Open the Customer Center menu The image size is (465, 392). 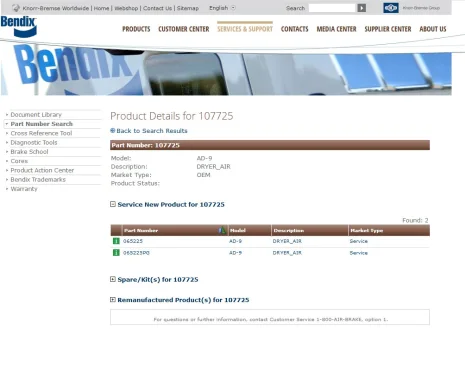pyautogui.click(x=184, y=29)
